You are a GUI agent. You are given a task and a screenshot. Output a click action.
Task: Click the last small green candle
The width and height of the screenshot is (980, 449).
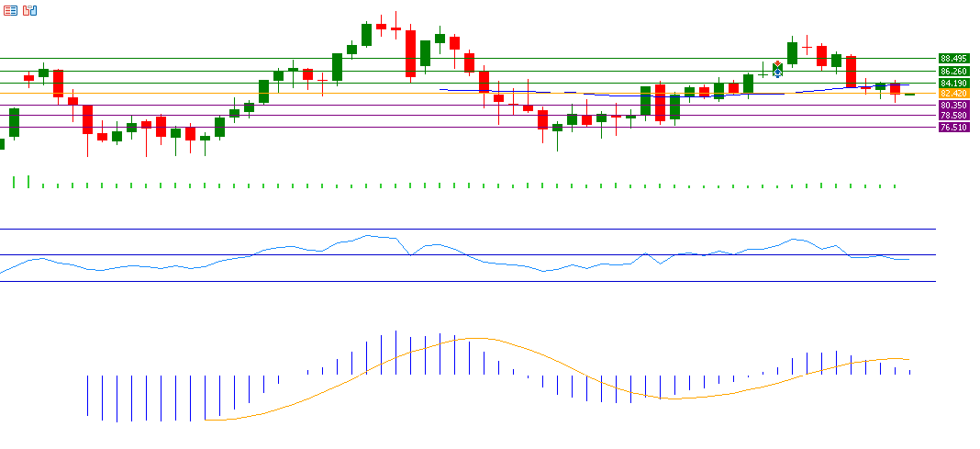[909, 95]
